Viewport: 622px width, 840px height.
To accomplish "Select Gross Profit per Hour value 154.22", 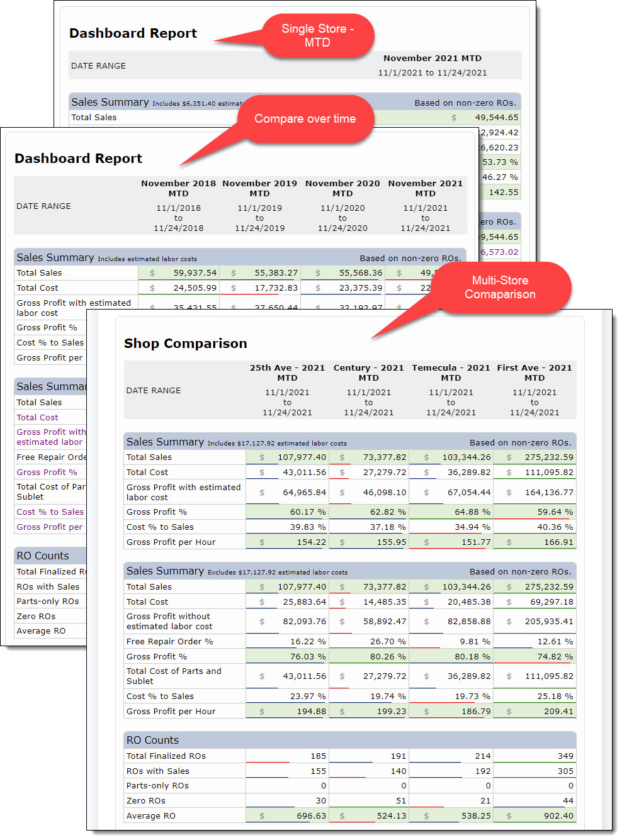I will pyautogui.click(x=312, y=542).
